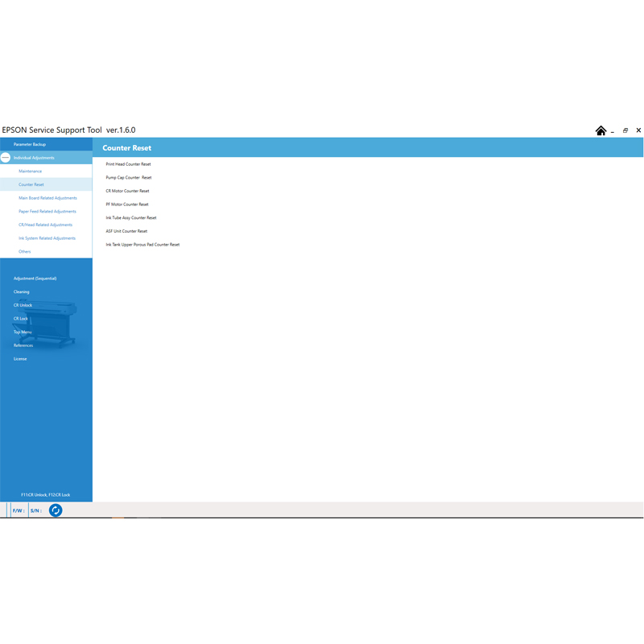644x644 pixels.
Task: Open Ink System Related Adjustments
Action: click(x=47, y=238)
